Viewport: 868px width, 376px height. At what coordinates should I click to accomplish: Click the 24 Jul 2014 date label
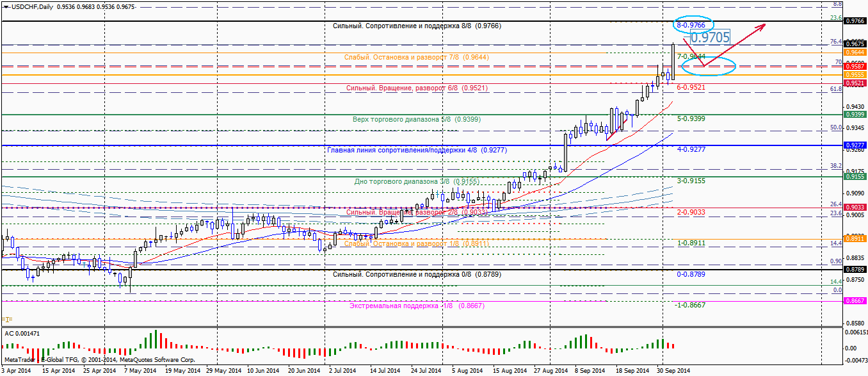[426, 371]
